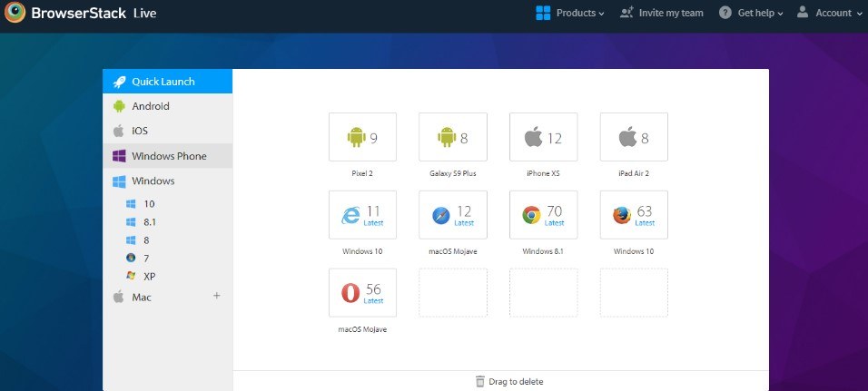This screenshot has height=391, width=868.
Task: Open the Mac sidebar section
Action: [x=168, y=297]
